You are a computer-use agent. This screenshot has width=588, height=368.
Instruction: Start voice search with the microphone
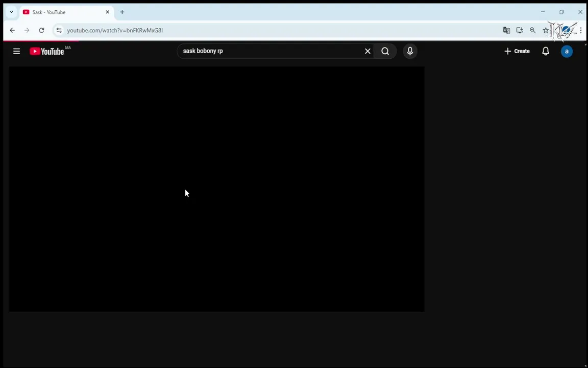410,51
